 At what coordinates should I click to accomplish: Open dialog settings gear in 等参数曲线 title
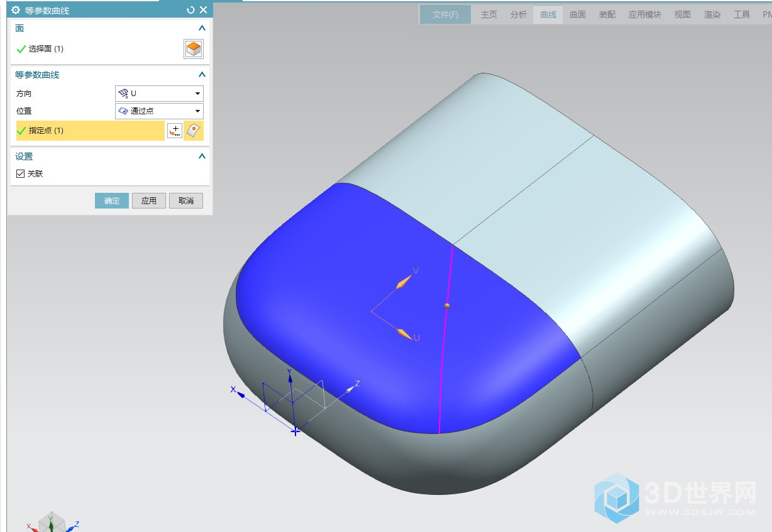(16, 10)
